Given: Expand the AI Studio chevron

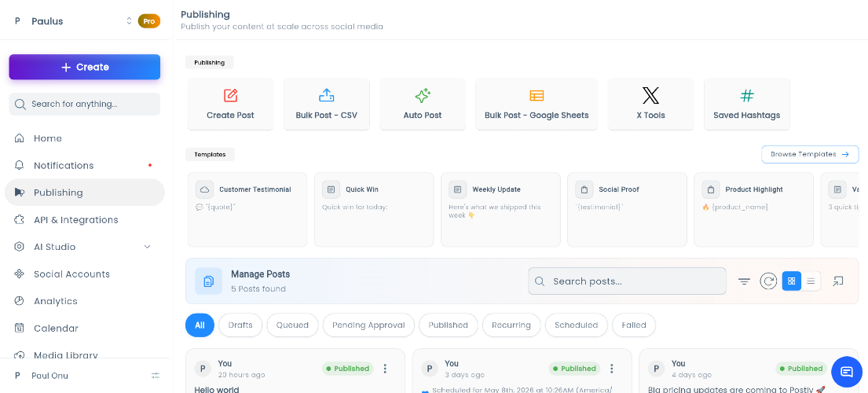Looking at the screenshot, I should (147, 247).
